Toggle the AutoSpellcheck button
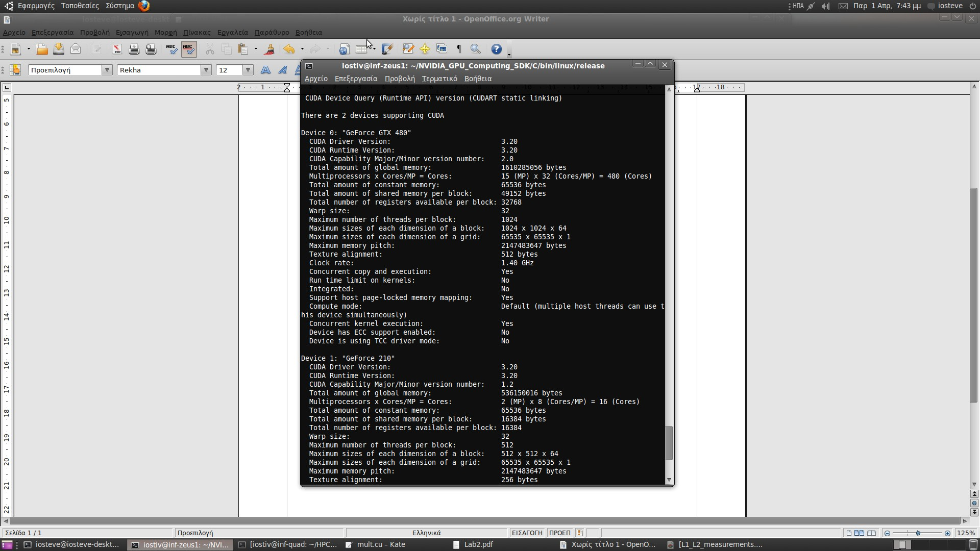980x551 pixels. (x=189, y=49)
